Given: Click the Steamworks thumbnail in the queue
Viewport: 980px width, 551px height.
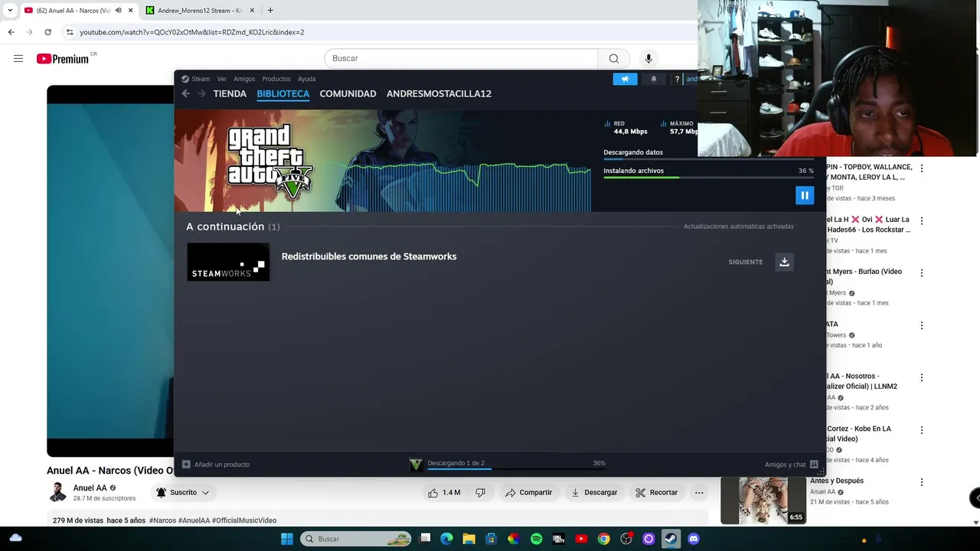Looking at the screenshot, I should pos(228,262).
